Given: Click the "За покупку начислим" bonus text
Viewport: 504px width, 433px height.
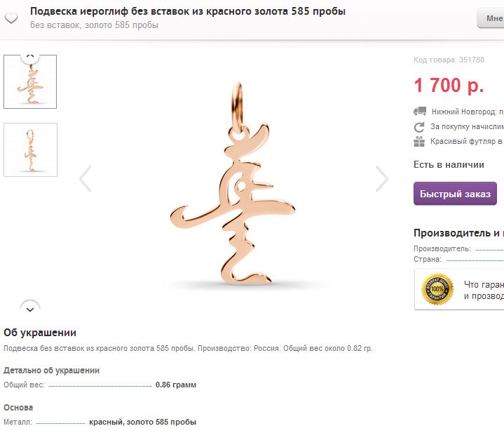Looking at the screenshot, I should 467,127.
